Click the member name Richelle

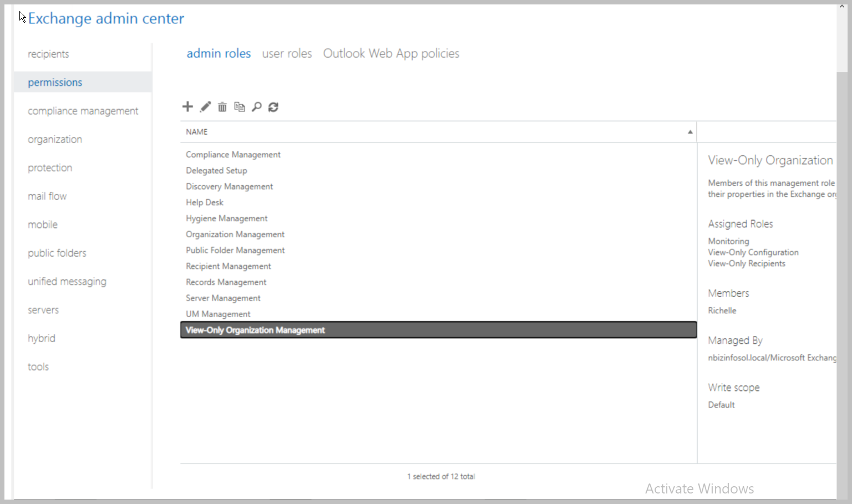point(722,310)
